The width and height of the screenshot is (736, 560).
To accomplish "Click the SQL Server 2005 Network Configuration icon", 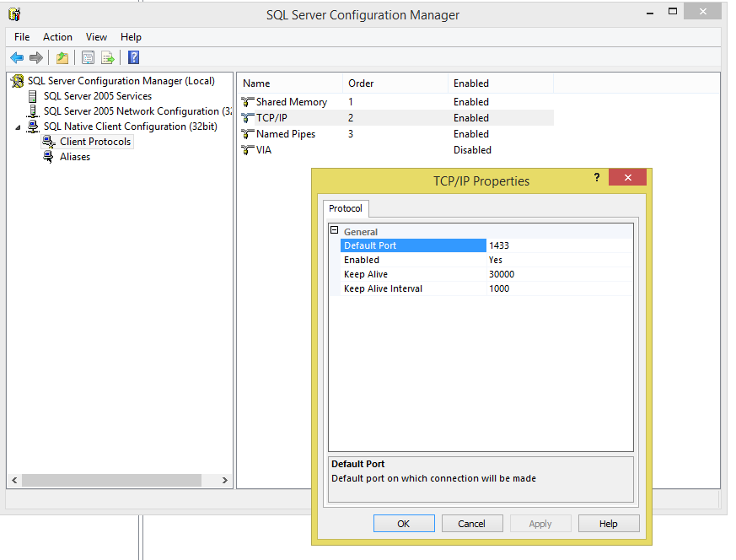I will pos(32,111).
